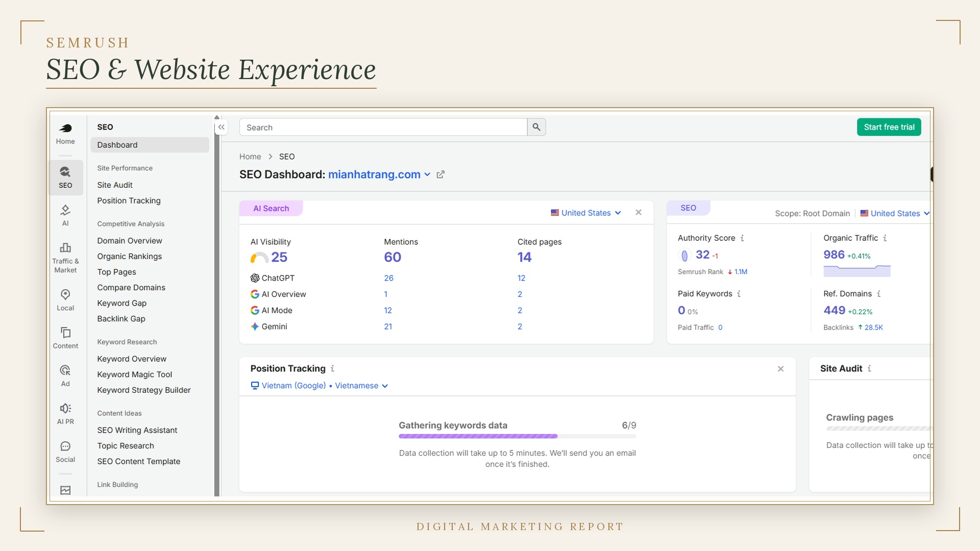This screenshot has width=980, height=551.
Task: Open the Home icon in left rail
Action: 65,134
